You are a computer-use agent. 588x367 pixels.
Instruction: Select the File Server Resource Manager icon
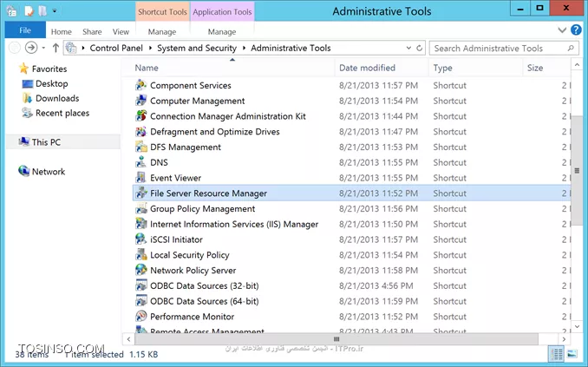pos(141,193)
